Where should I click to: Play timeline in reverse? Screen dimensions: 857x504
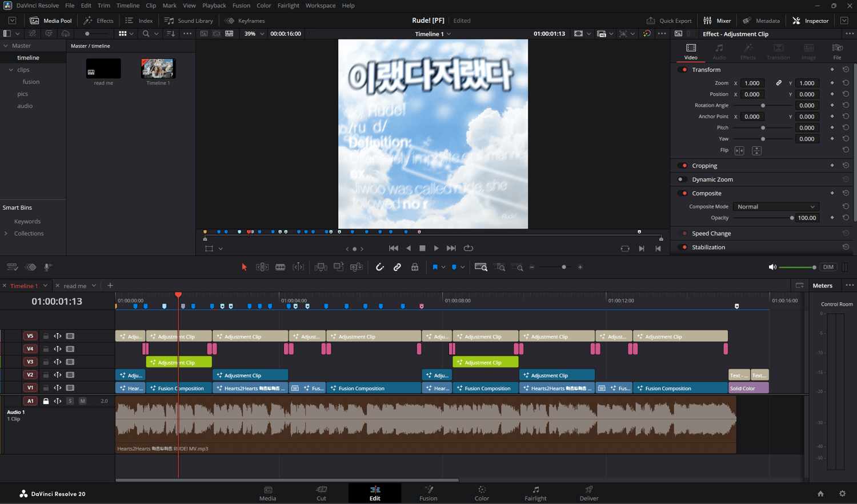tap(408, 248)
